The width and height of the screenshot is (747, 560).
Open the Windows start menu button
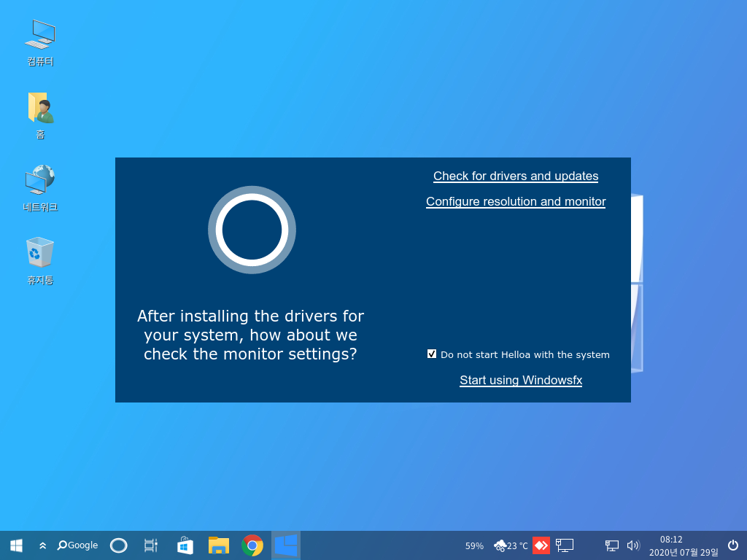(x=16, y=545)
